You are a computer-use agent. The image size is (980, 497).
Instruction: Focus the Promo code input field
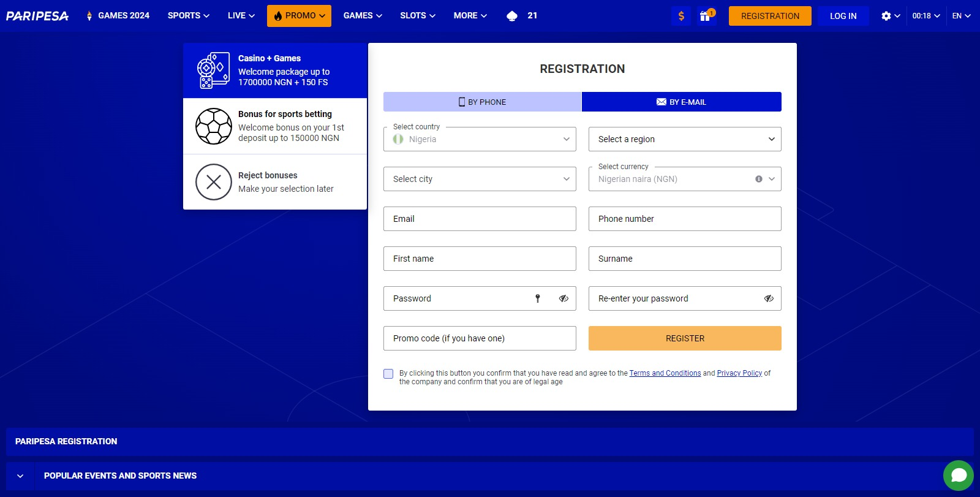(480, 338)
